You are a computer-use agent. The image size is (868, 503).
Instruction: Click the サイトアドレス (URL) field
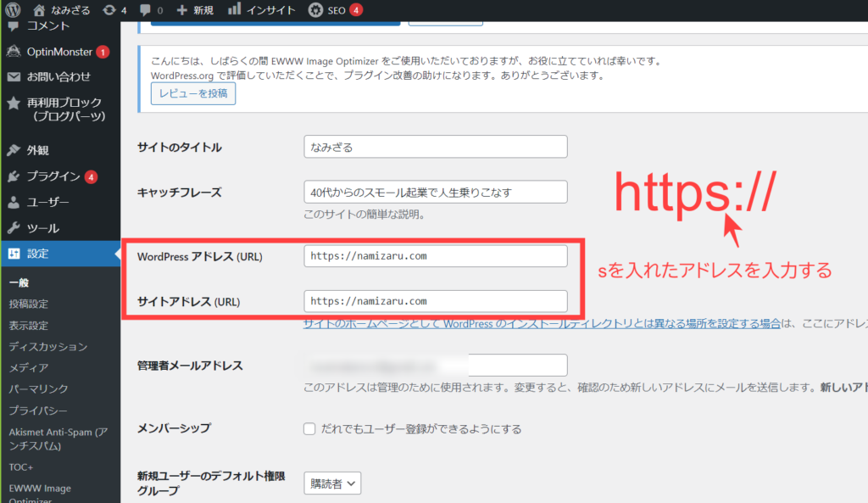click(436, 301)
